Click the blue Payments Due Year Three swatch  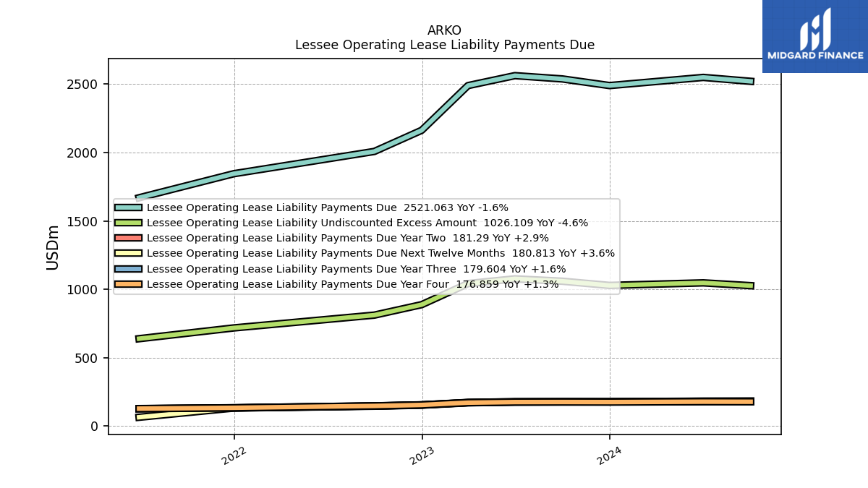128,269
